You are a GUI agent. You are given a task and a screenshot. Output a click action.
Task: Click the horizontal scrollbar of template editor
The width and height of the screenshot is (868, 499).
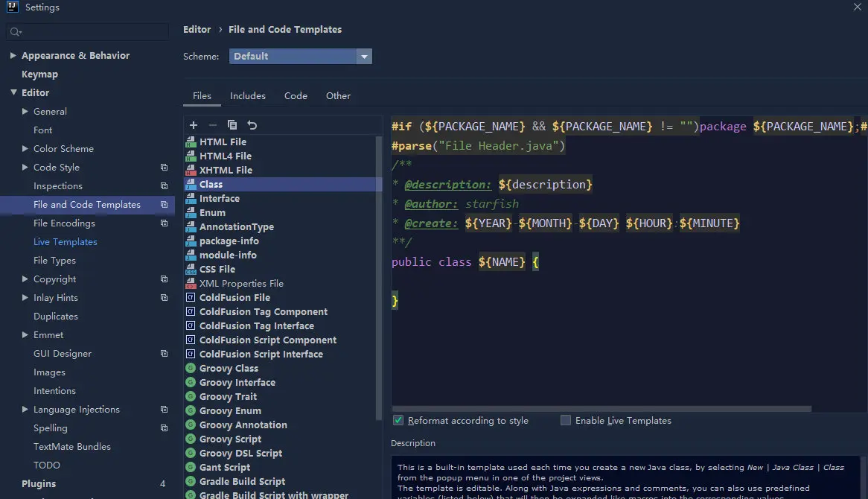click(x=601, y=409)
